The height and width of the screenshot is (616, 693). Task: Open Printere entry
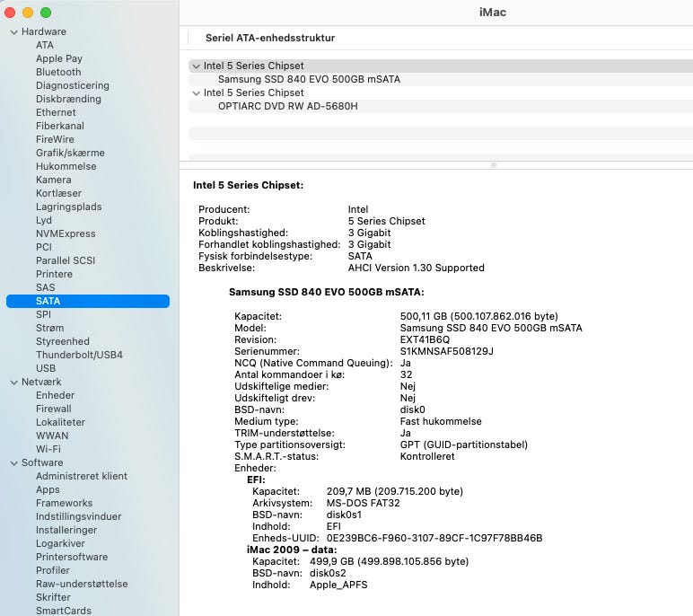(x=54, y=274)
